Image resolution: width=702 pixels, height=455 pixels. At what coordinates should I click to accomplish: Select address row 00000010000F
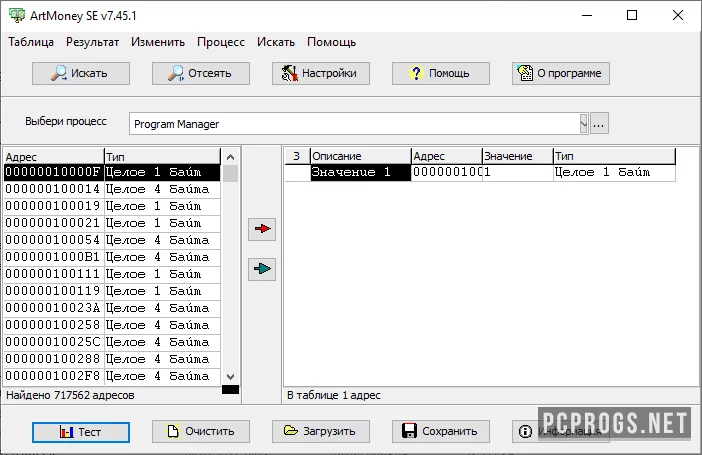point(112,172)
